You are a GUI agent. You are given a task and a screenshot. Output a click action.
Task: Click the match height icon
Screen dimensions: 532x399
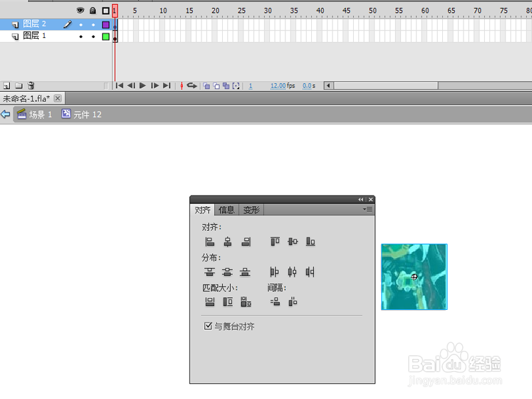[x=227, y=302]
